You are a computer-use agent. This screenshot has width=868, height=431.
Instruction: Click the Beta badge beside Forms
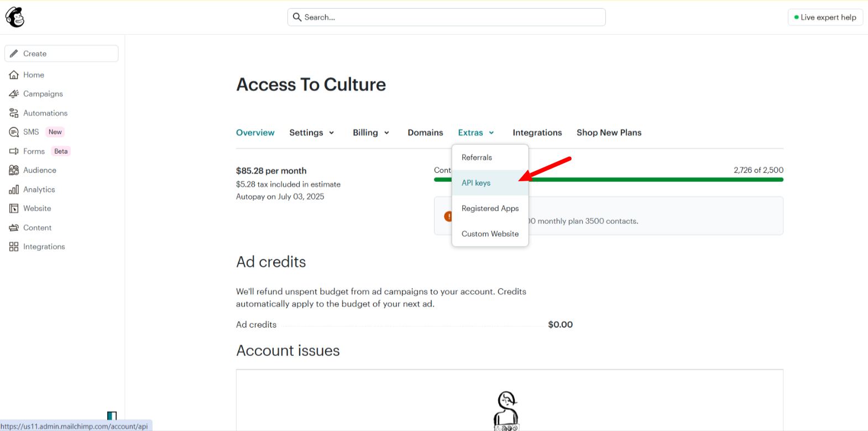coord(61,151)
